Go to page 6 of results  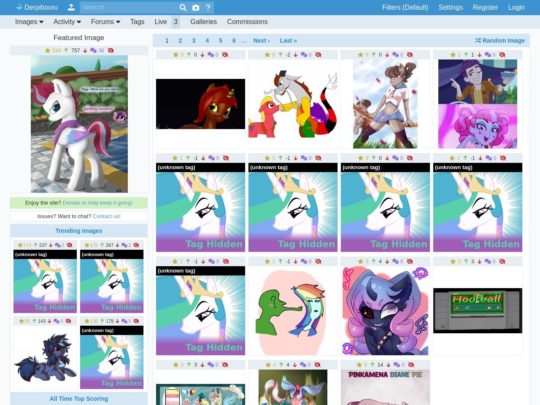tap(234, 41)
